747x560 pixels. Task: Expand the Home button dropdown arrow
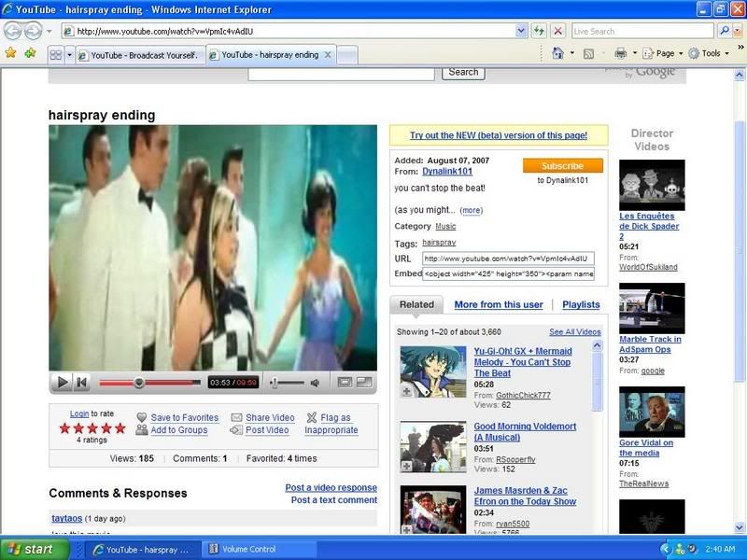point(572,53)
